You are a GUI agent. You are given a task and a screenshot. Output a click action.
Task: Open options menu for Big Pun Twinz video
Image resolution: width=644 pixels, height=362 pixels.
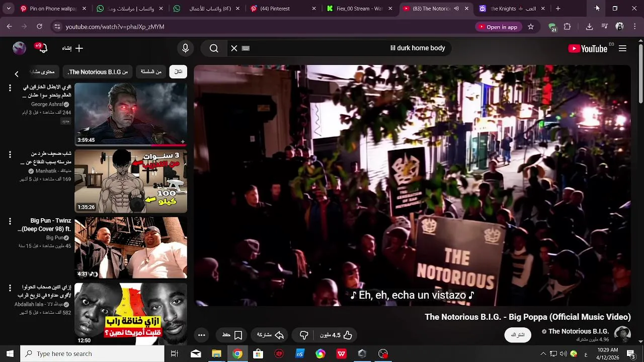[10, 221]
